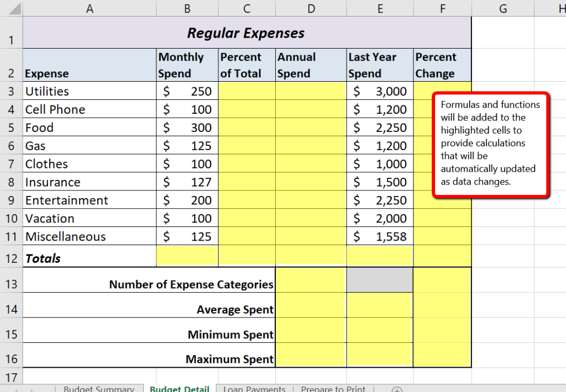Select the Budget Detail sheet tab
566x392 pixels.
(x=179, y=389)
